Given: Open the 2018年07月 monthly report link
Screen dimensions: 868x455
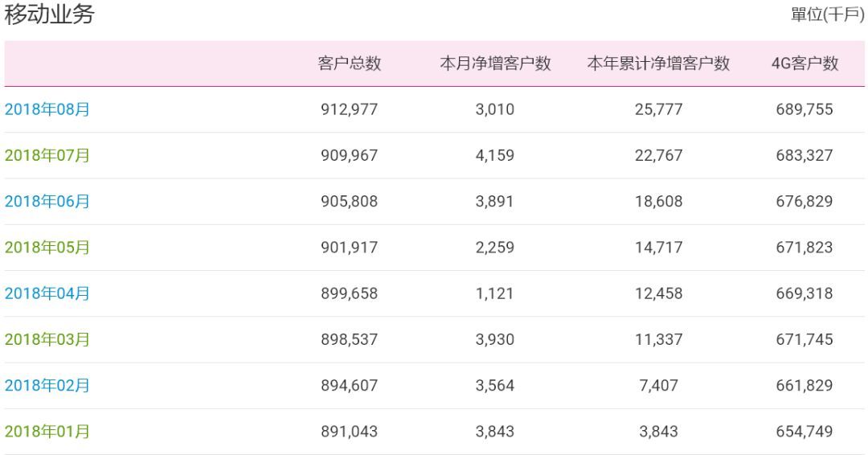Looking at the screenshot, I should click(47, 155).
